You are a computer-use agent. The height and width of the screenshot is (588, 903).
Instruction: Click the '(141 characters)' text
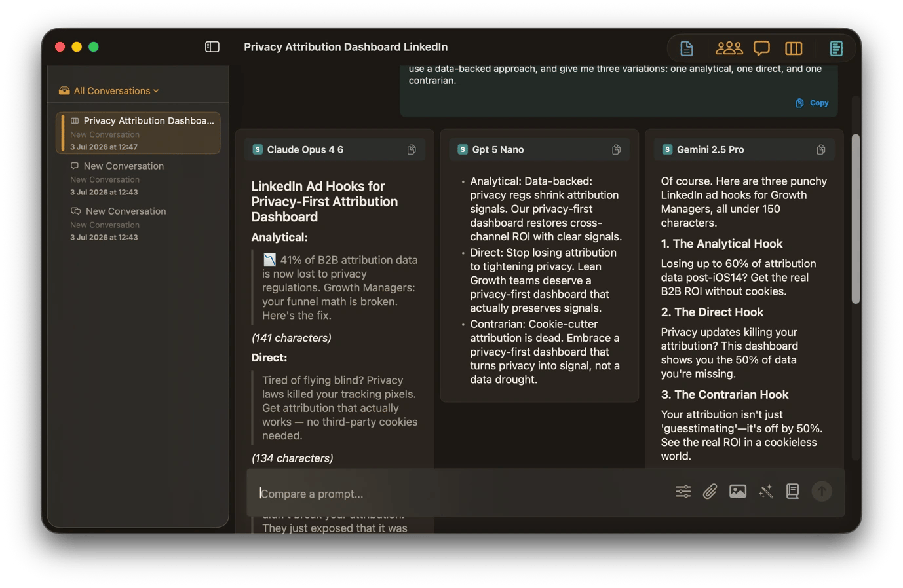(x=291, y=338)
